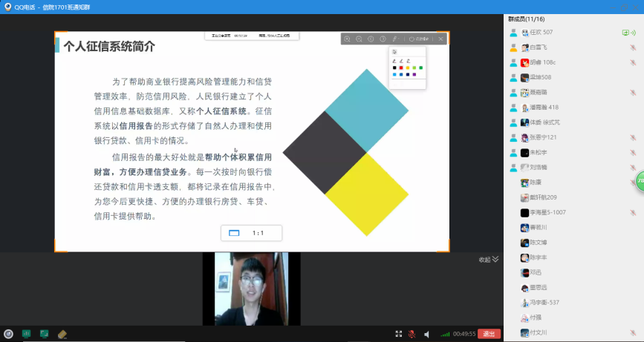Screen dimensions: 644x342
Task: Collapse the video panel via 收起
Action: [x=488, y=260]
